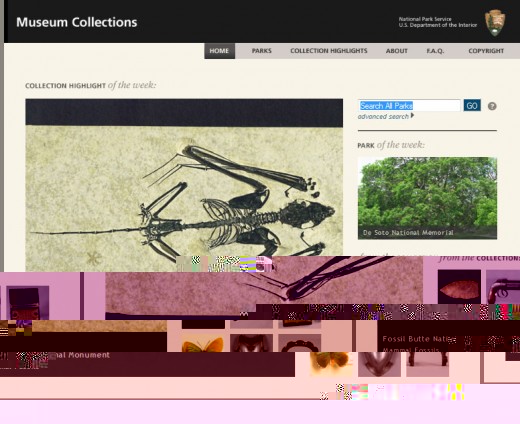This screenshot has width=520, height=424.
Task: Select the ABOUT menu item
Action: (397, 51)
